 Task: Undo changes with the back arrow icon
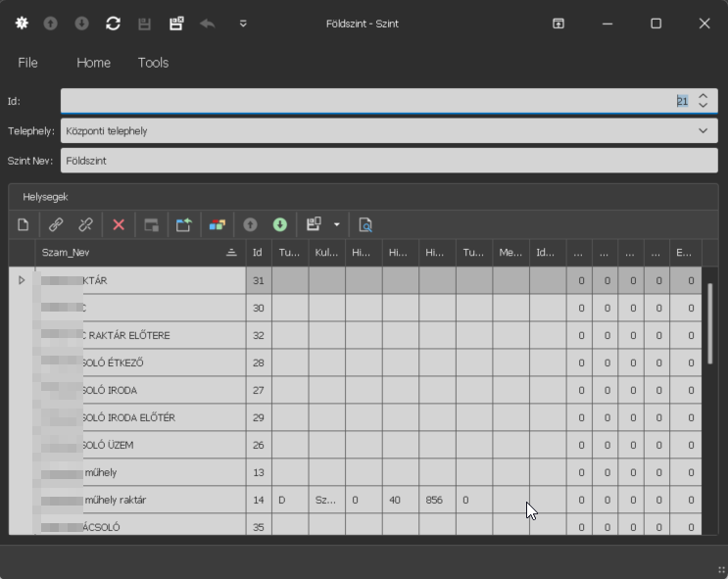click(x=208, y=24)
